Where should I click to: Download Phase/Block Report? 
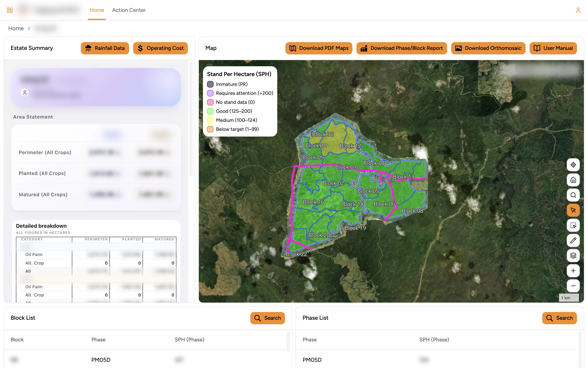[402, 48]
